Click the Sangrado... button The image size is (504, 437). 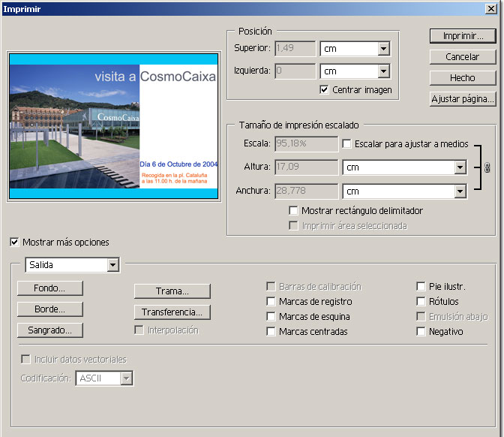(x=49, y=330)
